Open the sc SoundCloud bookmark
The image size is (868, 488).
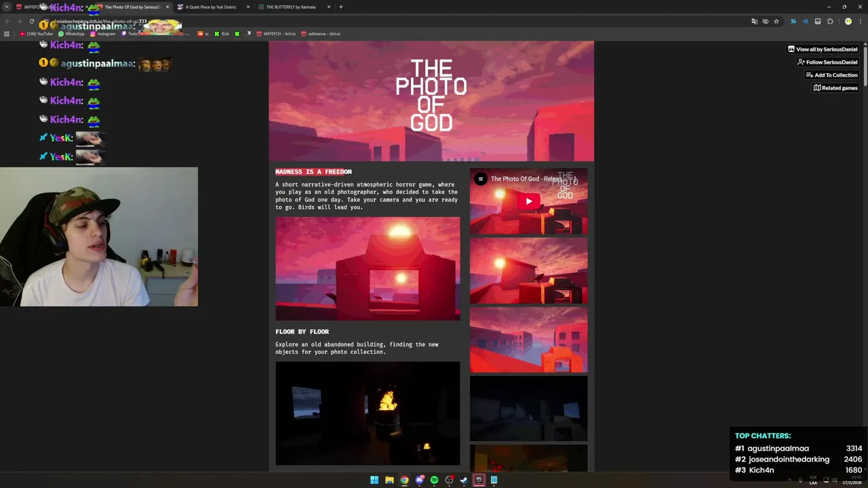(x=203, y=33)
